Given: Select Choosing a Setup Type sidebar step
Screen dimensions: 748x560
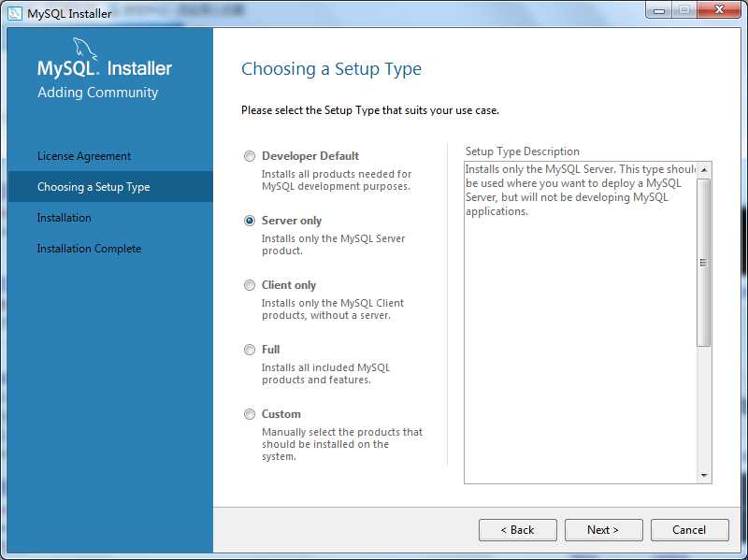Looking at the screenshot, I should (110, 186).
